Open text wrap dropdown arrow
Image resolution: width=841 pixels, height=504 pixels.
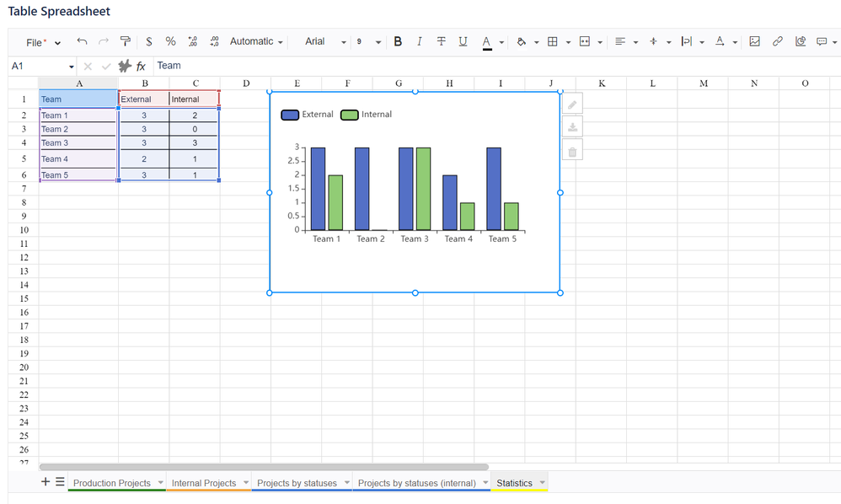click(702, 42)
